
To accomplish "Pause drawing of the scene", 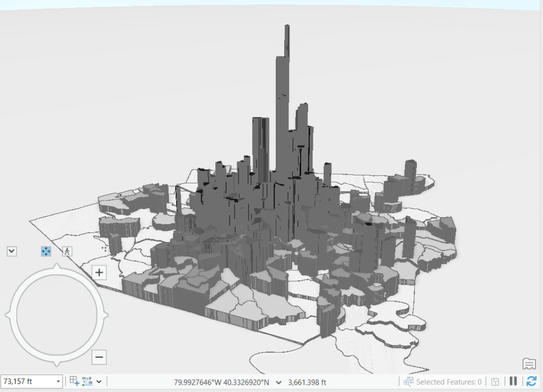I will [x=513, y=381].
